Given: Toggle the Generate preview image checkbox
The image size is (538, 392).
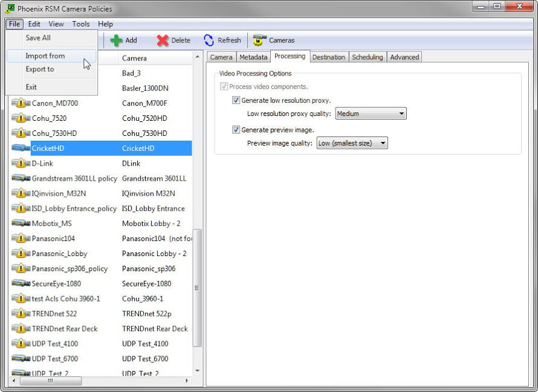Looking at the screenshot, I should (x=236, y=130).
